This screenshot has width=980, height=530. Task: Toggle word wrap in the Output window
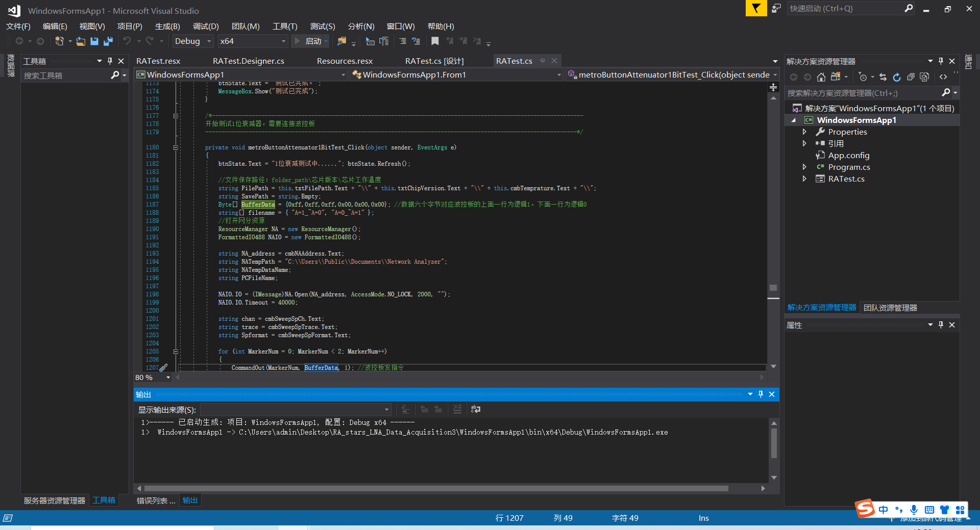pos(476,409)
